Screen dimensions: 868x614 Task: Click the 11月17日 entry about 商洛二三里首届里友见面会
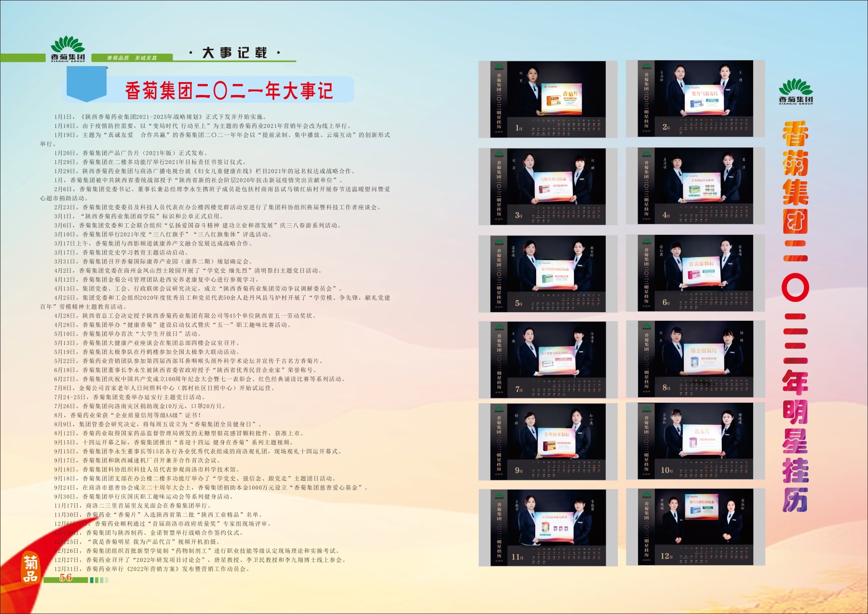click(x=134, y=506)
